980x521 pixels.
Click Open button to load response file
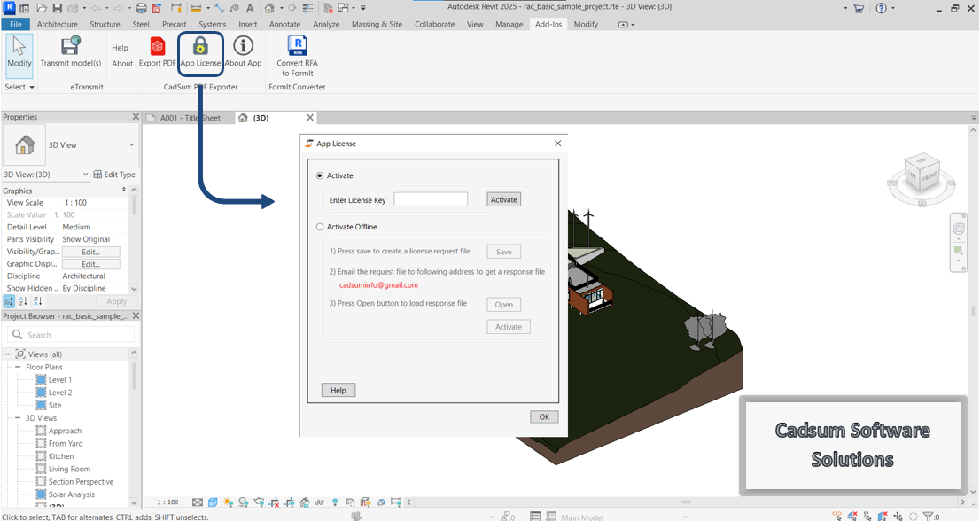coord(504,305)
